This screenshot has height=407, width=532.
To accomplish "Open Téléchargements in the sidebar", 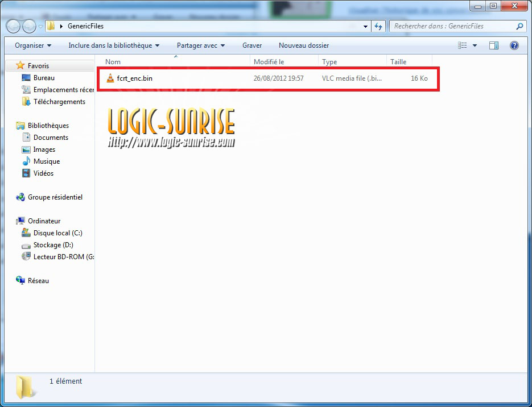I will (x=59, y=102).
